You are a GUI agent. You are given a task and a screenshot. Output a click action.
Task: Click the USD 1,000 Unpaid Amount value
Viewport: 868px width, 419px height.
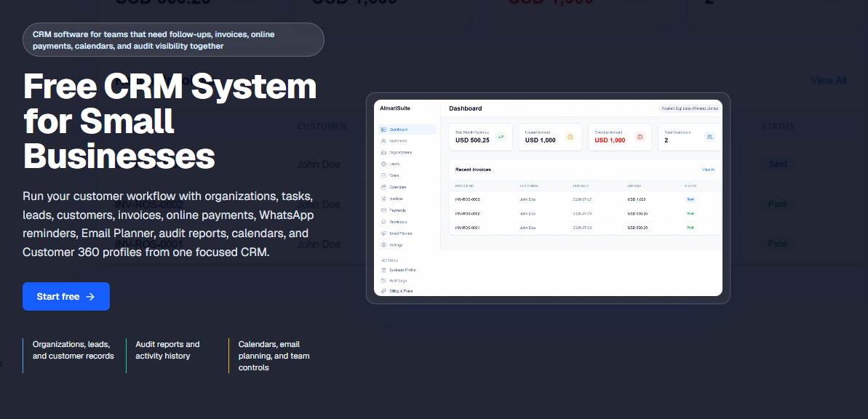pyautogui.click(x=541, y=140)
